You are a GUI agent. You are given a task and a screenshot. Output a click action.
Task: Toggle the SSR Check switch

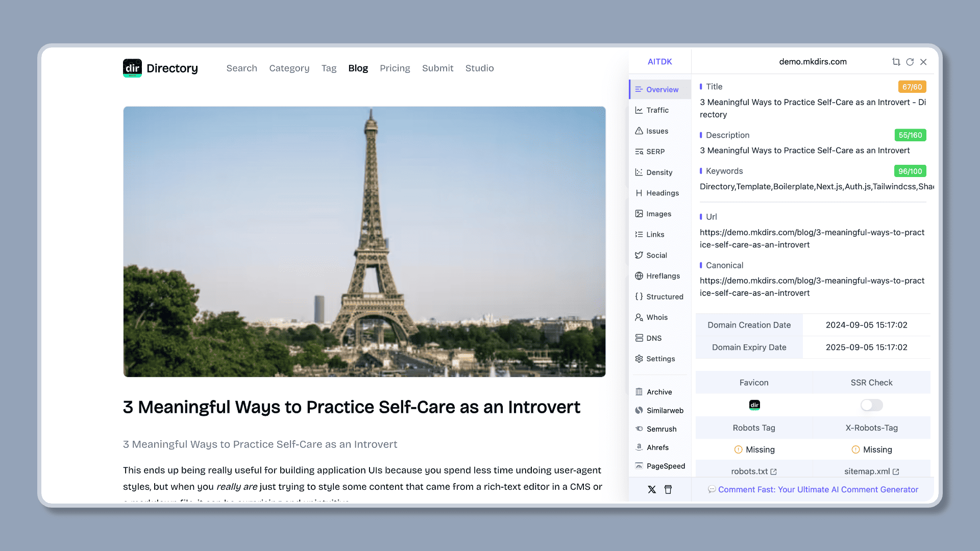coord(871,405)
